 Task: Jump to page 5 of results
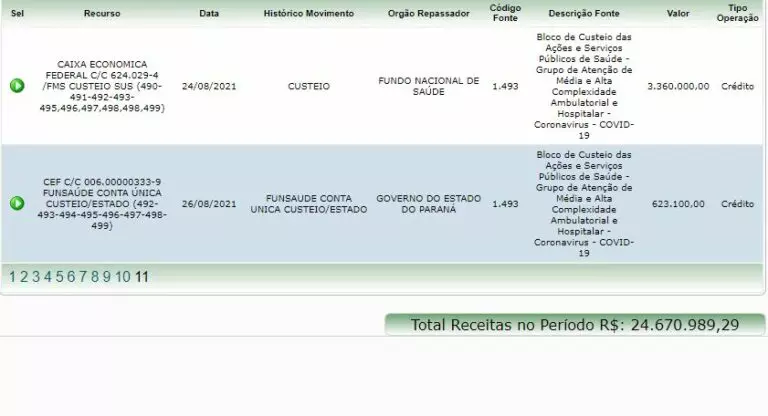[59, 277]
